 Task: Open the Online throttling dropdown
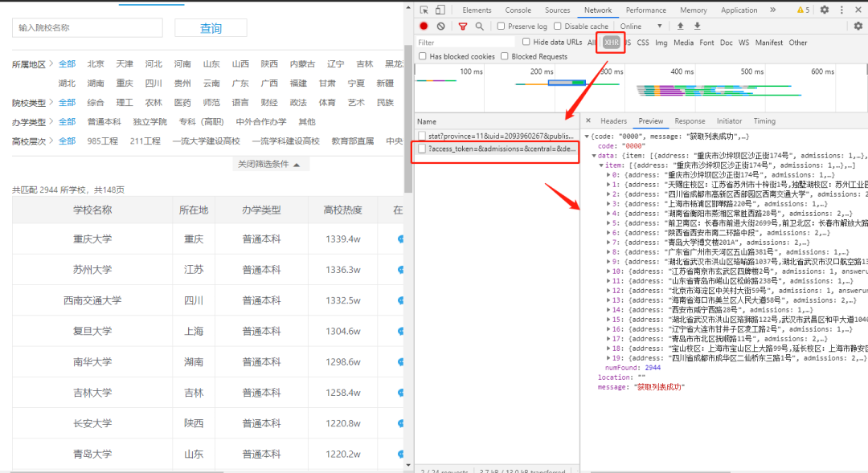coord(641,26)
